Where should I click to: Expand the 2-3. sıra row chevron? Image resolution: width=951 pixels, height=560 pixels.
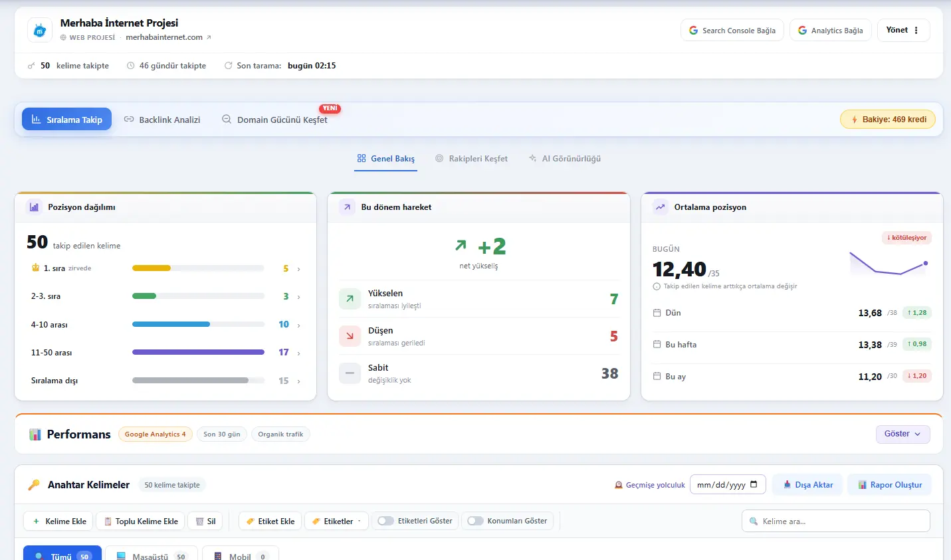point(299,297)
